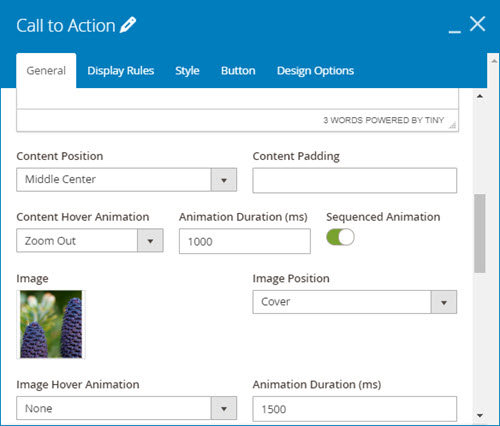Click the vertical scrollbar thumb

click(480, 233)
